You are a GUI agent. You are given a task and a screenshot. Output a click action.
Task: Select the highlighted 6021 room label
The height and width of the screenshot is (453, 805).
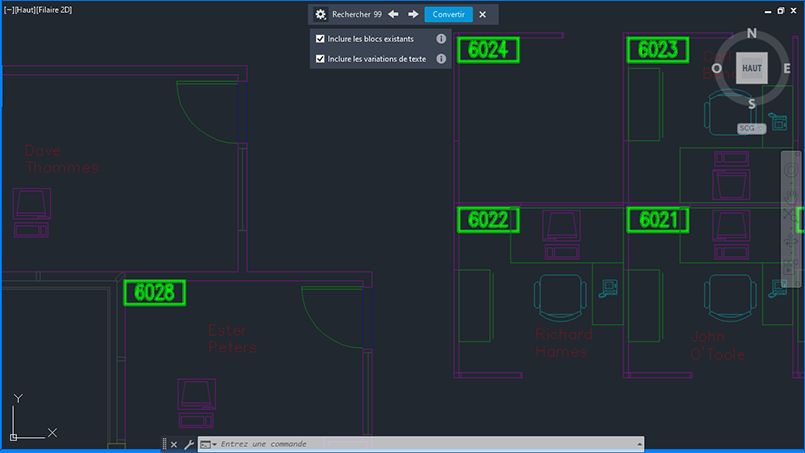658,220
